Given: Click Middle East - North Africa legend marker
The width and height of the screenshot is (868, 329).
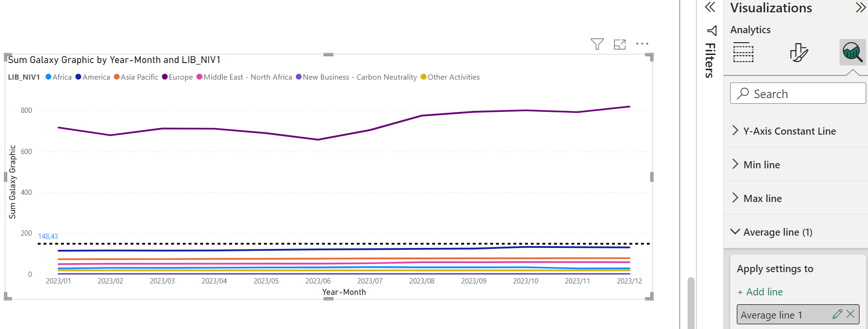Looking at the screenshot, I should pyautogui.click(x=199, y=77).
